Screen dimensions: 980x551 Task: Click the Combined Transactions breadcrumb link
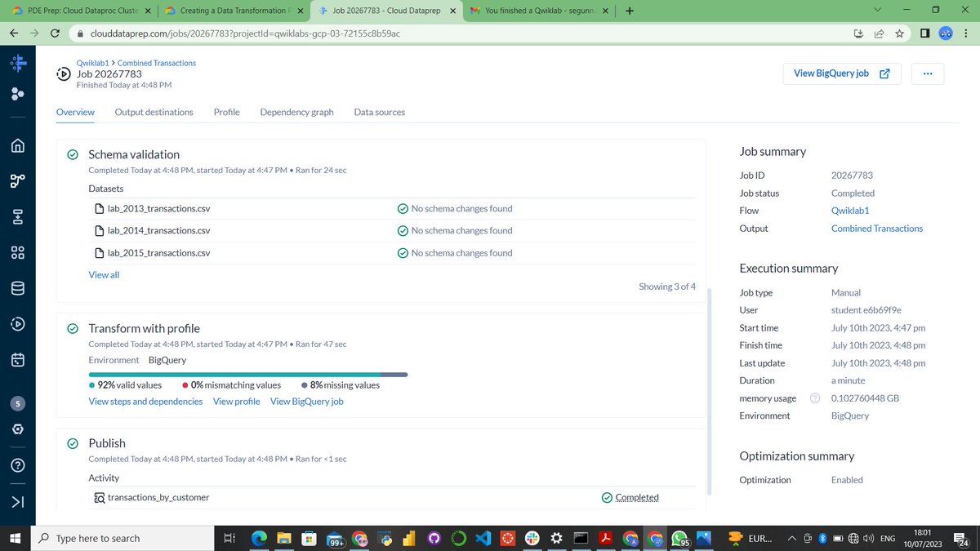pos(157,63)
